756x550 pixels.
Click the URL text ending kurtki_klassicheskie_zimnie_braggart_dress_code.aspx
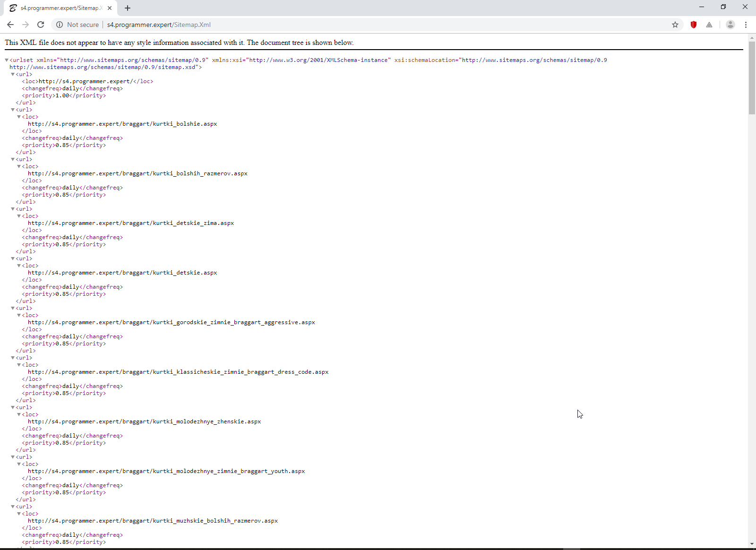tap(178, 372)
